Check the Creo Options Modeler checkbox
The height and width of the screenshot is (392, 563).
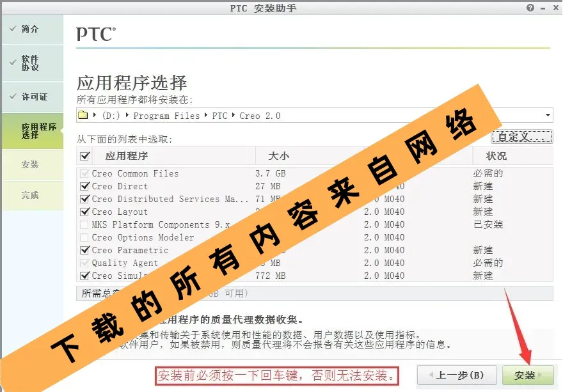[x=84, y=237]
